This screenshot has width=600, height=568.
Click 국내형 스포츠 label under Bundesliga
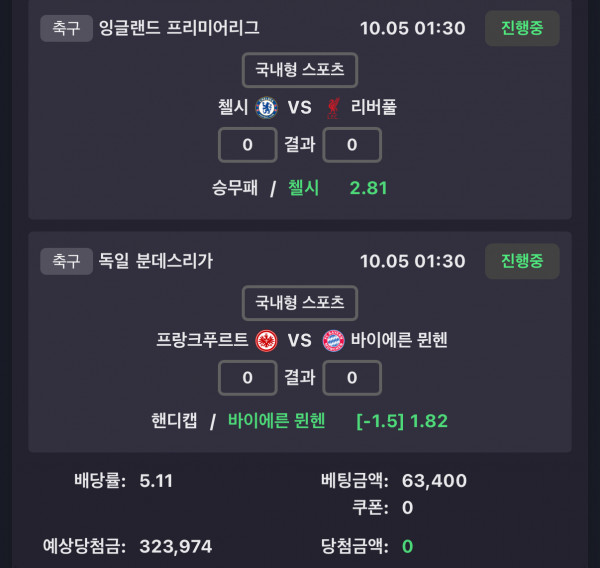coord(300,303)
